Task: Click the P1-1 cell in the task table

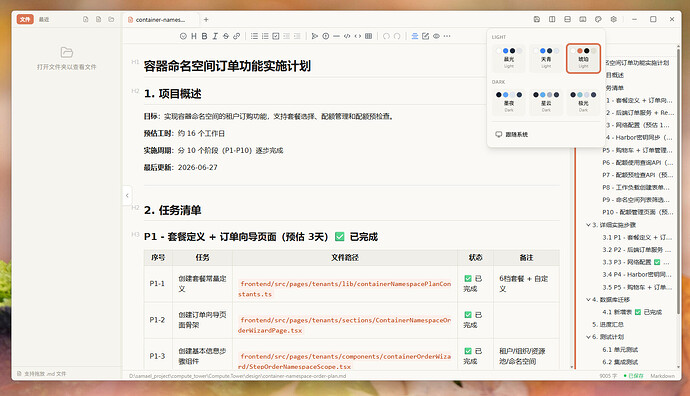Action: [x=157, y=284]
